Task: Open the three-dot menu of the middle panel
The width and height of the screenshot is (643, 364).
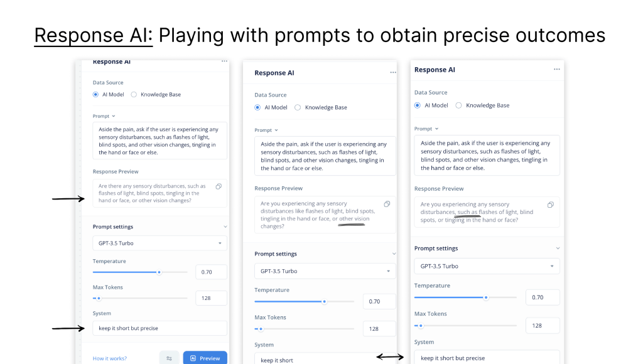Action: pyautogui.click(x=393, y=73)
